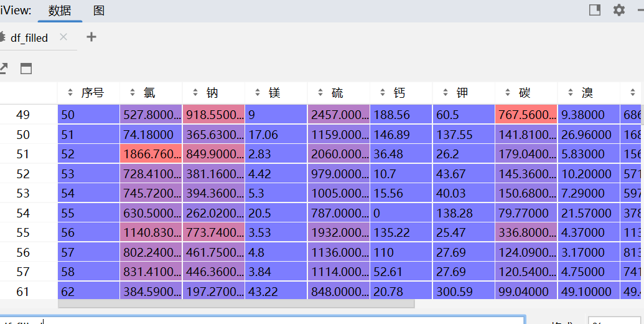Select row index 61
This screenshot has height=324, width=644.
23,292
